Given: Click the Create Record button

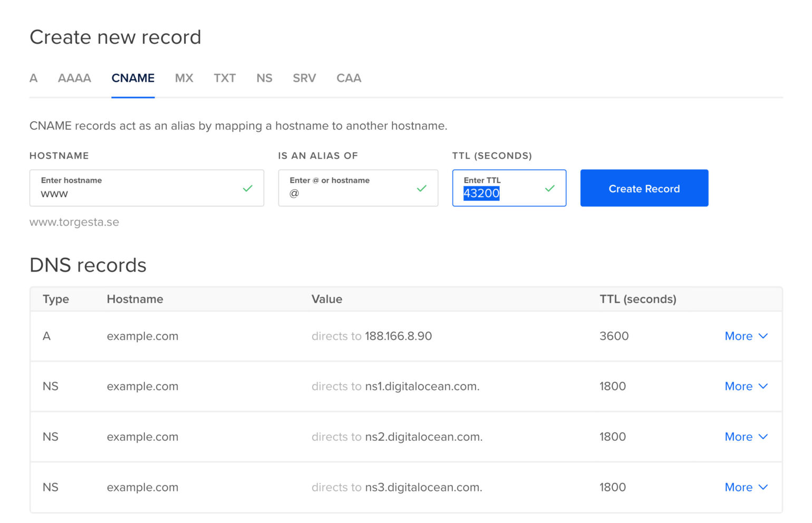Looking at the screenshot, I should [x=644, y=188].
